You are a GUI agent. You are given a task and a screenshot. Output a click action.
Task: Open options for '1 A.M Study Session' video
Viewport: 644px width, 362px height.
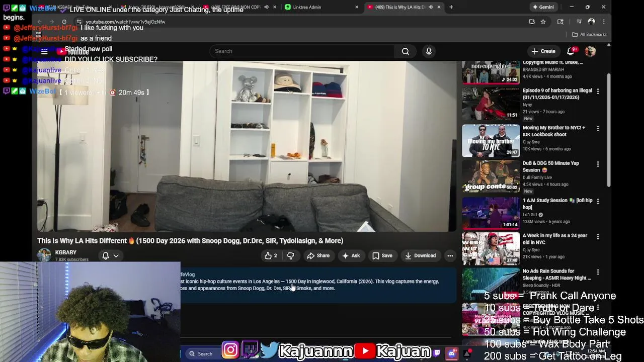(x=598, y=201)
